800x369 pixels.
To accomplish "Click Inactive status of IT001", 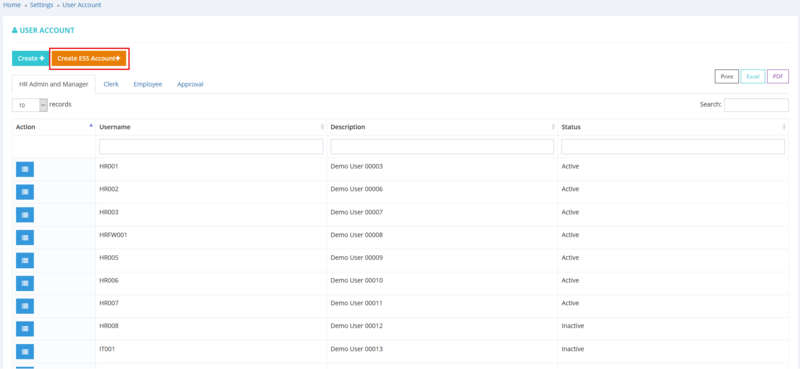I will [x=572, y=349].
